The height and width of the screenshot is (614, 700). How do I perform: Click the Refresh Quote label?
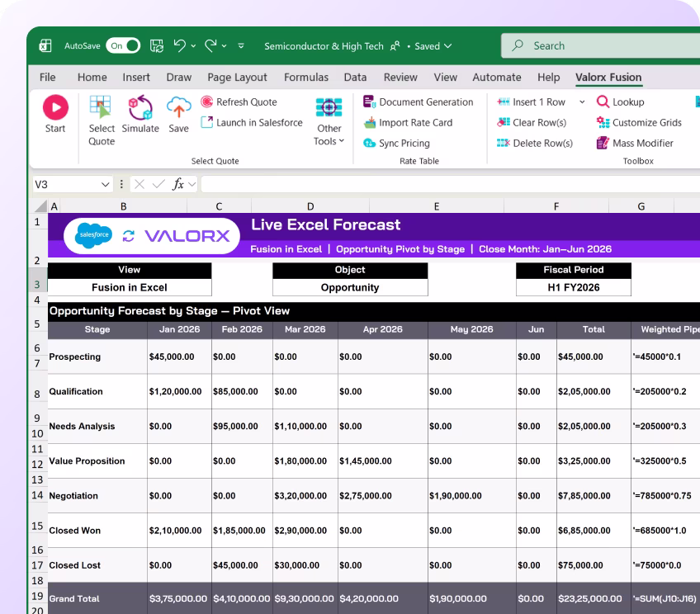[247, 102]
